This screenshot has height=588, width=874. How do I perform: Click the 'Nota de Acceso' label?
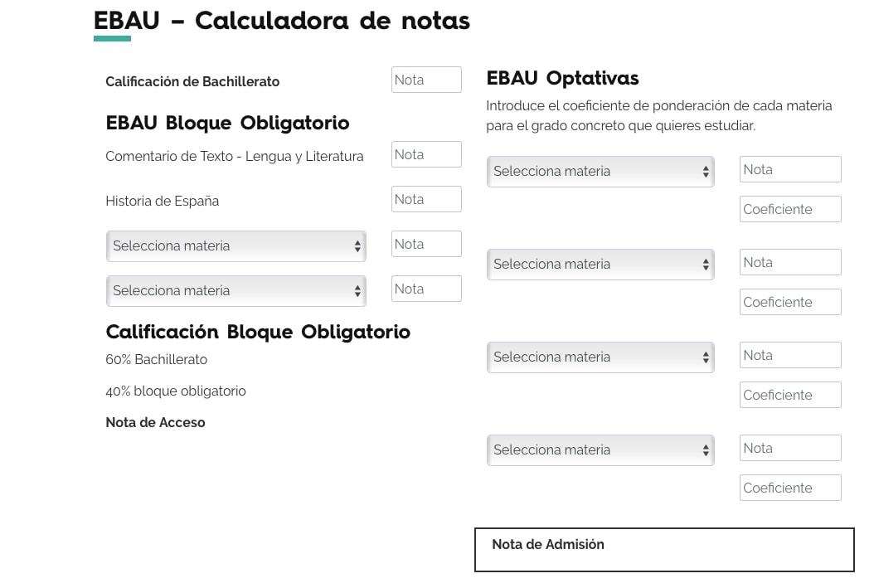tap(154, 422)
